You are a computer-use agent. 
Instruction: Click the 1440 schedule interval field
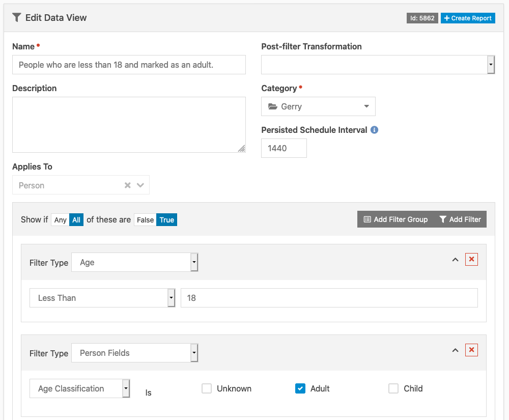pos(284,148)
